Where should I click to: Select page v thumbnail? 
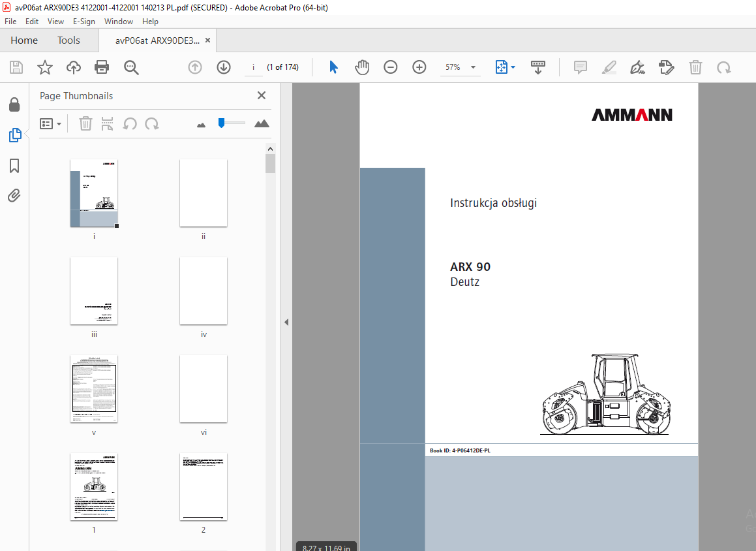94,389
